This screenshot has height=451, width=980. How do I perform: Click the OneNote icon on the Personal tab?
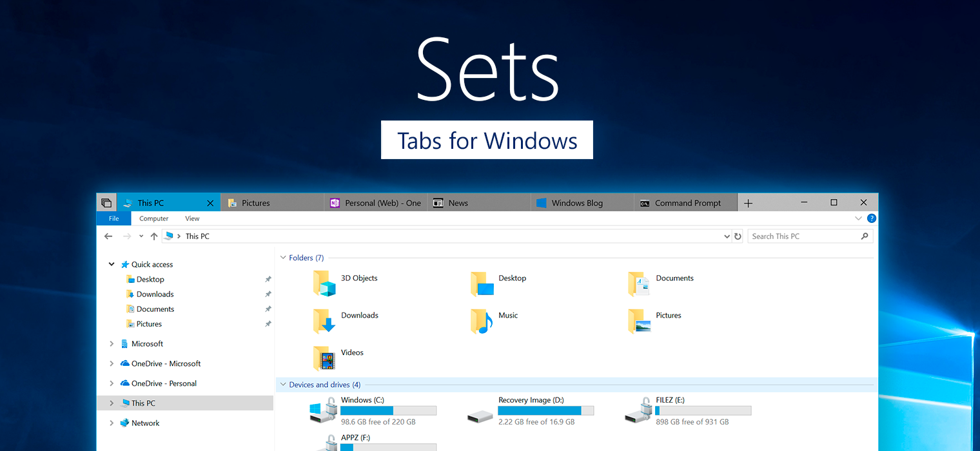(335, 202)
